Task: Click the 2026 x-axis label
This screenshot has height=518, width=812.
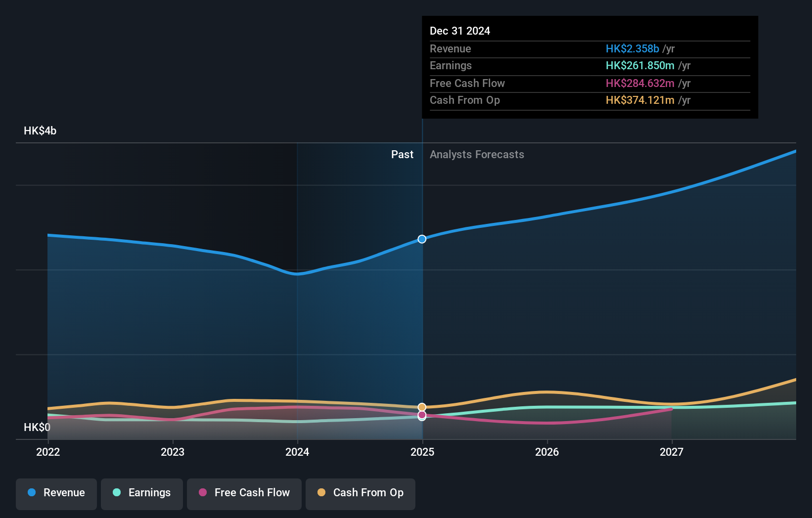Action: tap(547, 452)
